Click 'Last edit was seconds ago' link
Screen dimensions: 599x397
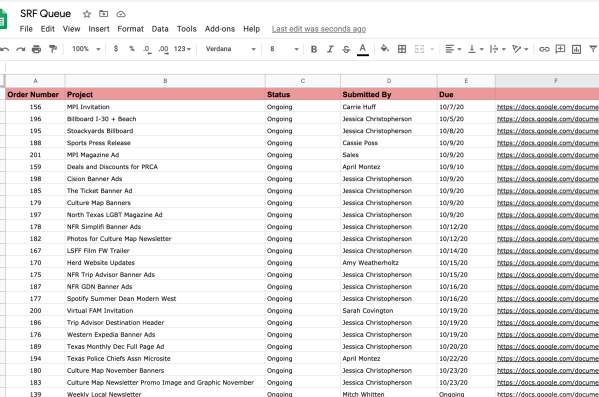click(319, 29)
